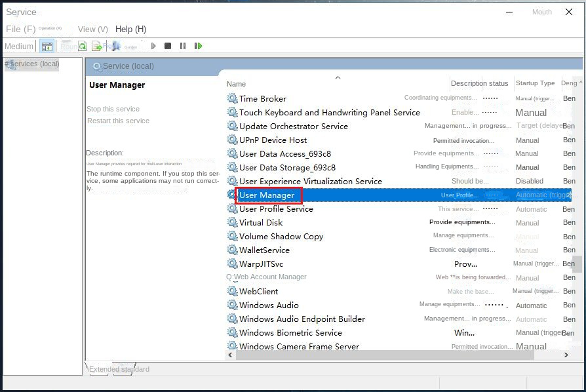Click the Restart this service link
586x392 pixels.
pos(118,121)
